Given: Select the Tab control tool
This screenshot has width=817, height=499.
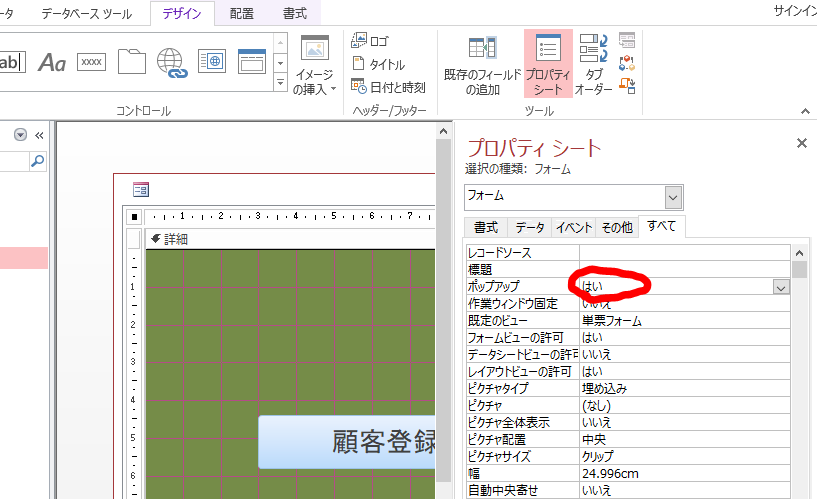Looking at the screenshot, I should tap(132, 62).
